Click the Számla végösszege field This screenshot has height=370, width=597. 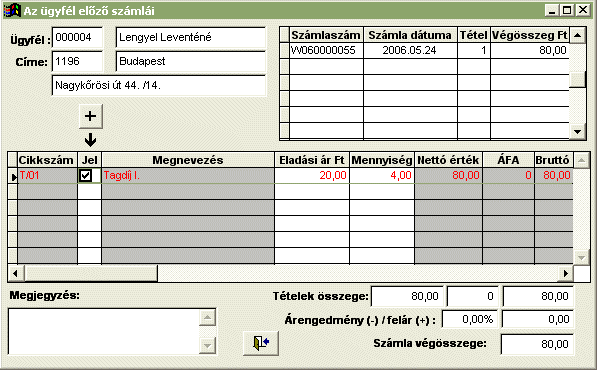coord(537,344)
